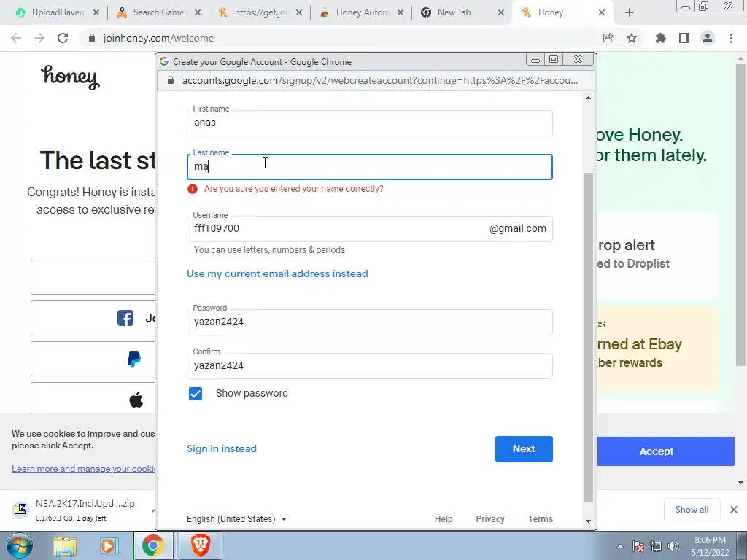The image size is (747, 560).
Task: Open the Chrome profile avatar
Action: click(x=708, y=38)
